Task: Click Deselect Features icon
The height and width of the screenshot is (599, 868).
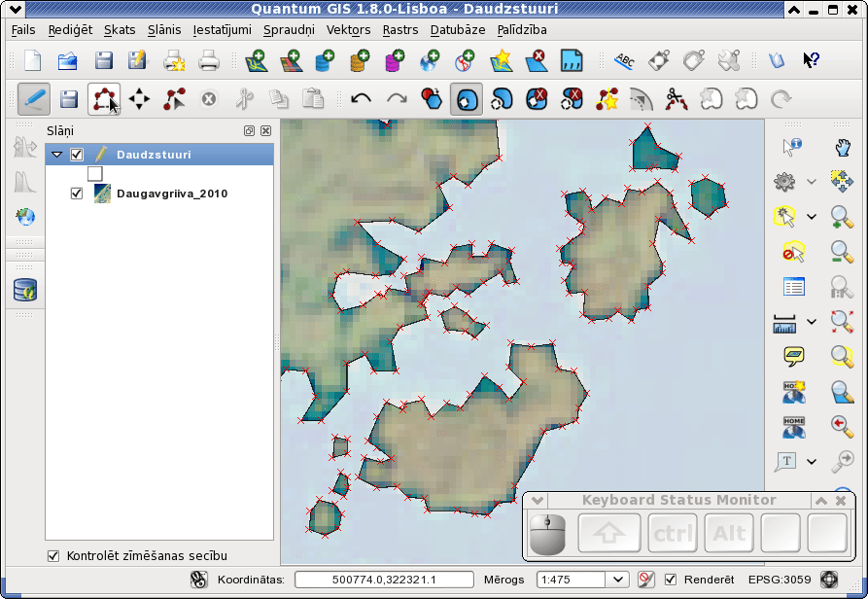Action: [793, 252]
